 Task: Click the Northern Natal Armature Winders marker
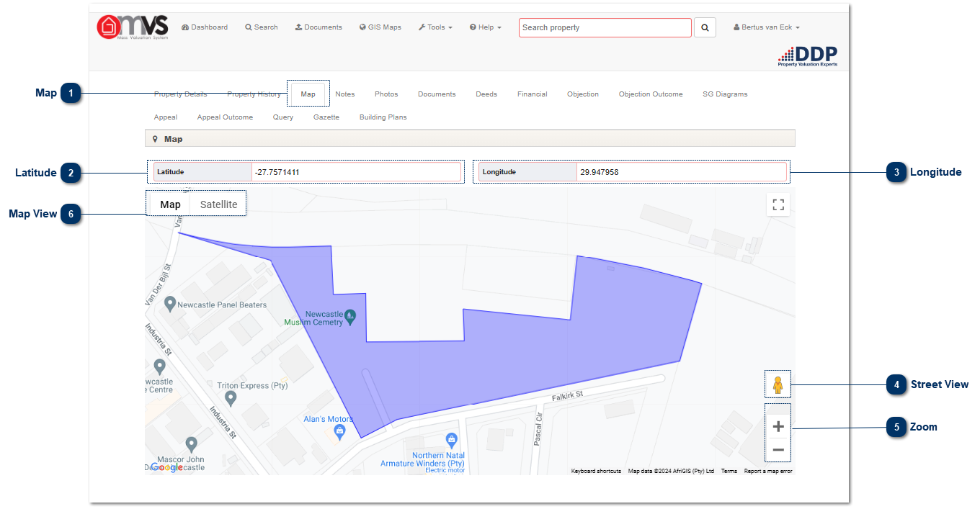[x=452, y=439]
